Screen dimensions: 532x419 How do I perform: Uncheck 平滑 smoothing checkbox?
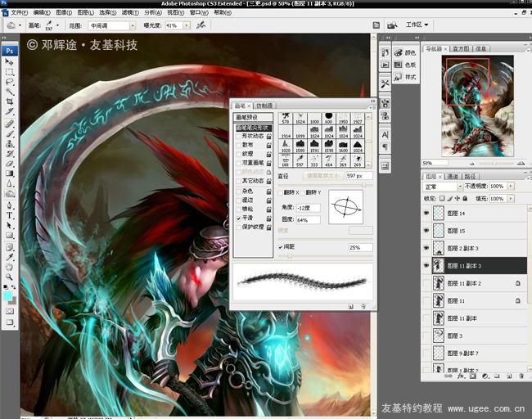tap(238, 219)
